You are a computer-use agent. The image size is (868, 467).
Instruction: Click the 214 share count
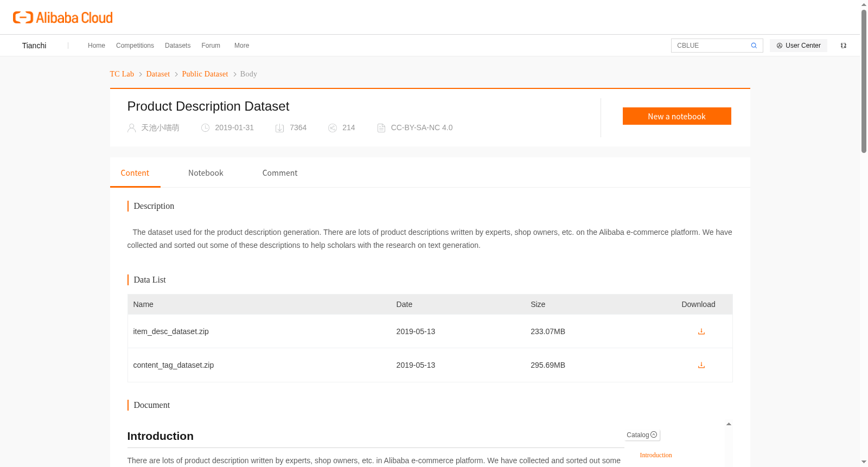coord(349,128)
